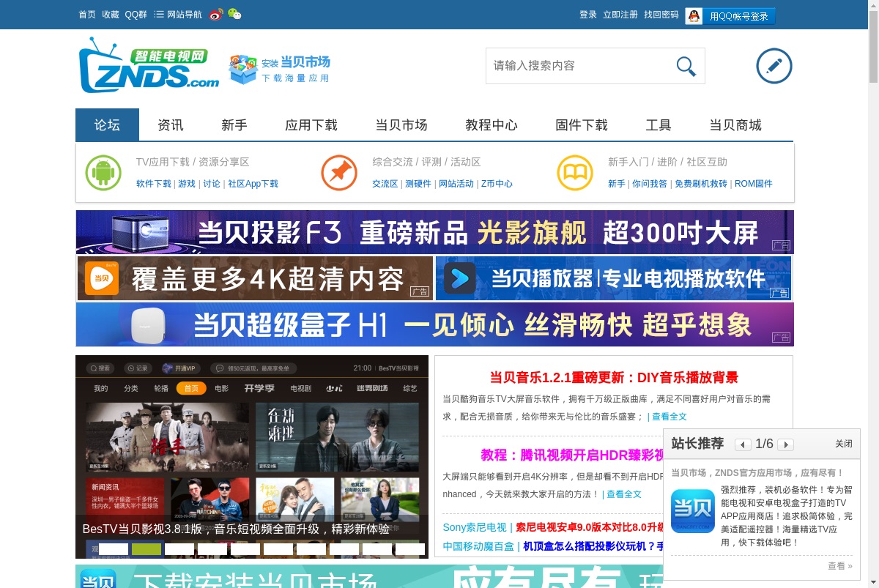The width and height of the screenshot is (879, 588).
Task: Open the 应用下载 tab
Action: [311, 124]
